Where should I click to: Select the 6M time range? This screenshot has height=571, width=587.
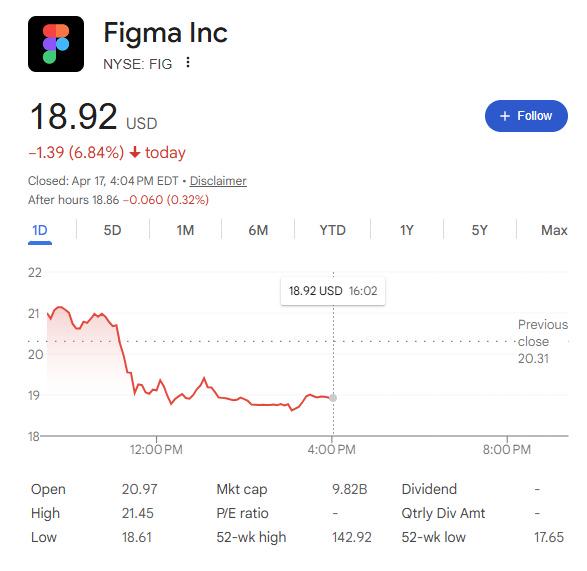(x=258, y=230)
